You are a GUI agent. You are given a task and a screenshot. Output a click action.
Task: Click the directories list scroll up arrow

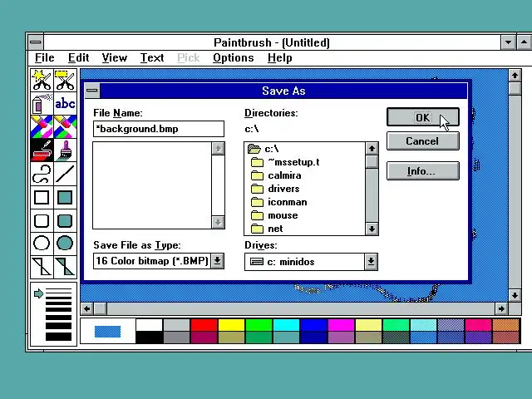[372, 148]
